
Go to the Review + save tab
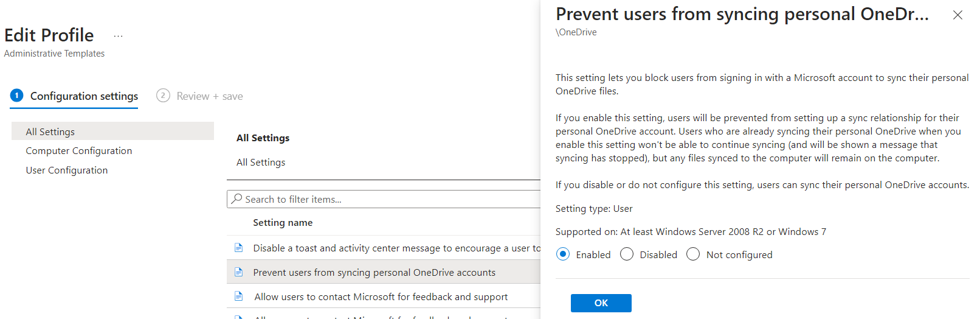pos(210,96)
